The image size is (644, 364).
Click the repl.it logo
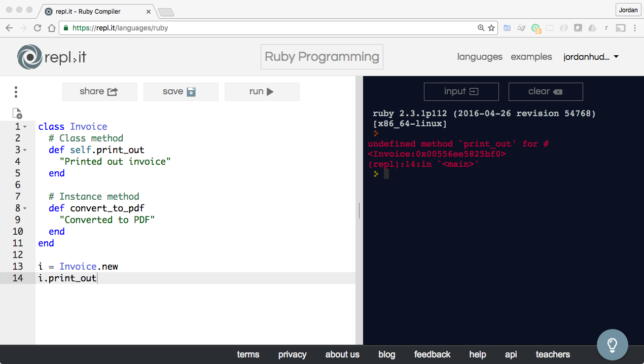(x=51, y=57)
